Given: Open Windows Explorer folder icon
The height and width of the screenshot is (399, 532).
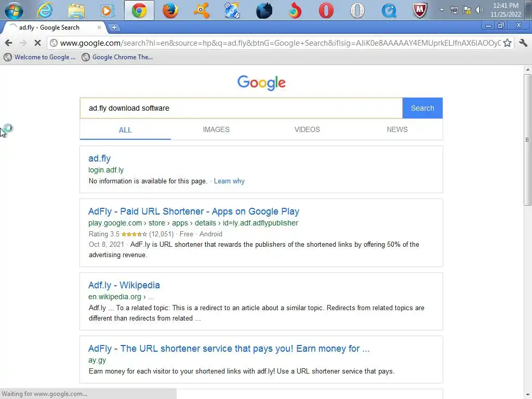Looking at the screenshot, I should pos(76,10).
